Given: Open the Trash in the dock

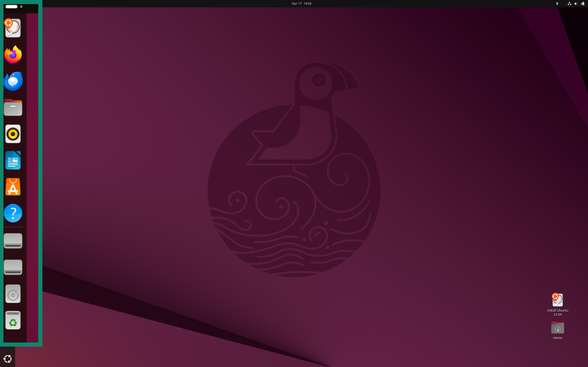Looking at the screenshot, I should [13, 320].
